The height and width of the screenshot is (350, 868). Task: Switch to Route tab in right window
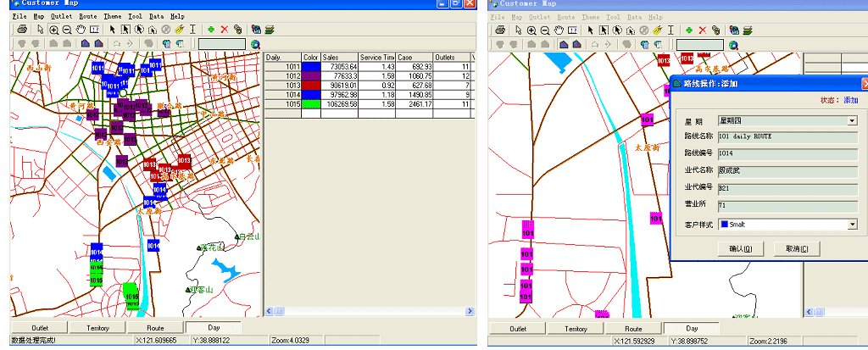633,329
